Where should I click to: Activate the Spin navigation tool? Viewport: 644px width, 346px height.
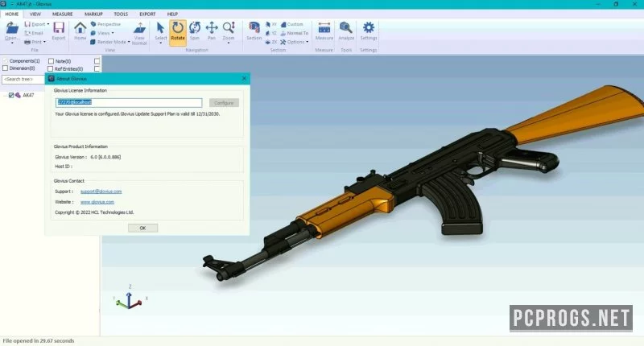click(195, 28)
